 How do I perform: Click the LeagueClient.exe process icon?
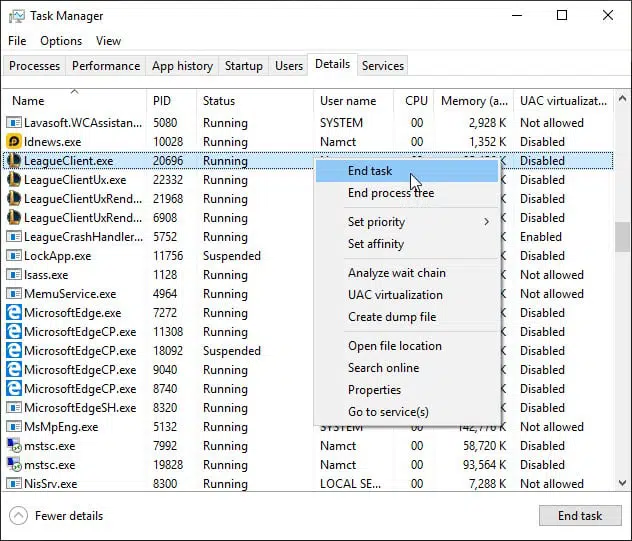click(14, 161)
